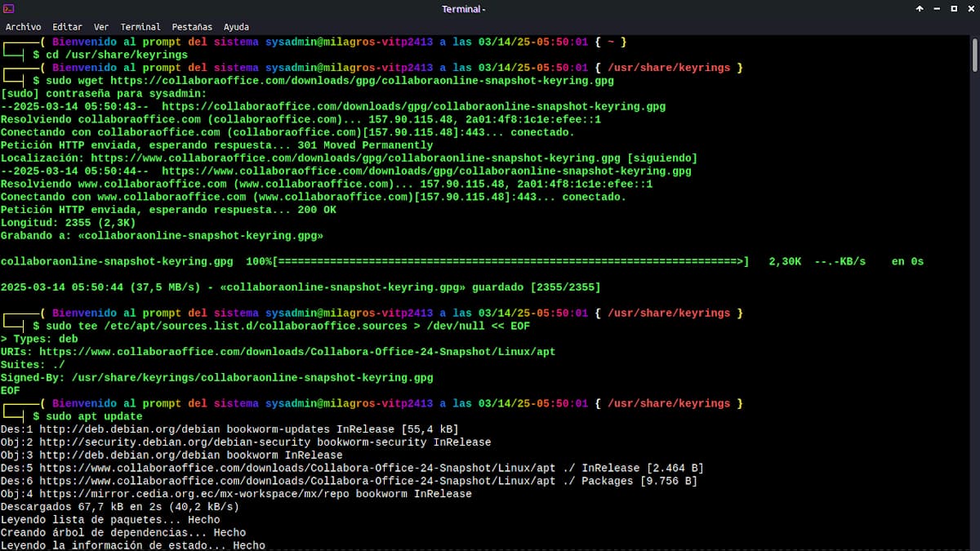Screen dimensions: 980x551
Task: Minimize the Terminal window
Action: click(937, 9)
